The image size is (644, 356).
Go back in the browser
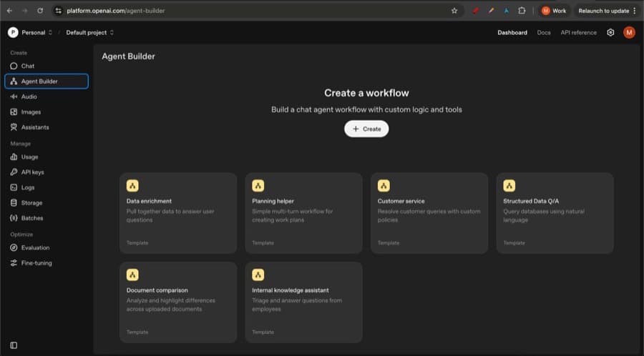pyautogui.click(x=9, y=11)
